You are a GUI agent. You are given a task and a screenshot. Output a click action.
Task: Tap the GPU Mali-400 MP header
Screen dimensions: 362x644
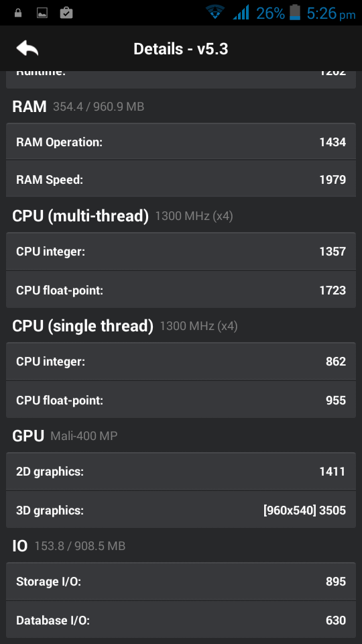[65, 435]
